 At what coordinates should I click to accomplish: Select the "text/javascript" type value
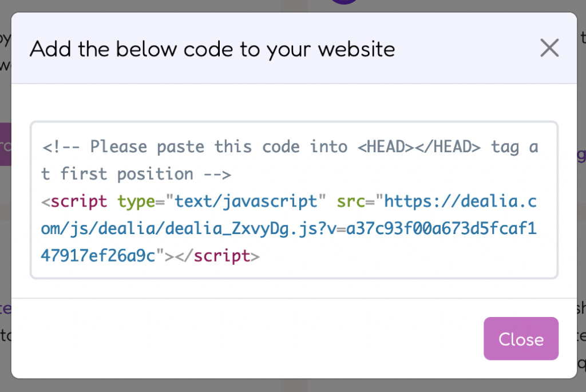click(246, 201)
